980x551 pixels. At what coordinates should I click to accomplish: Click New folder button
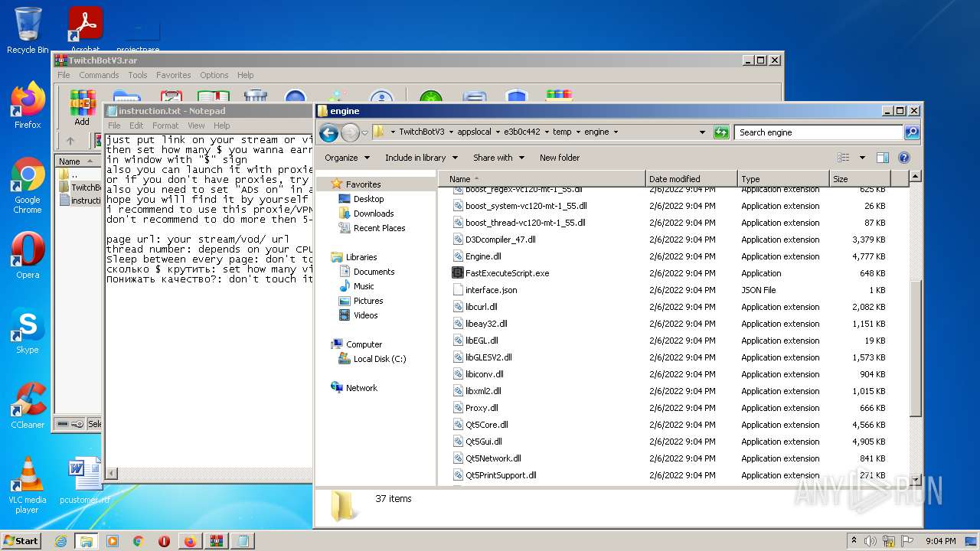(560, 158)
